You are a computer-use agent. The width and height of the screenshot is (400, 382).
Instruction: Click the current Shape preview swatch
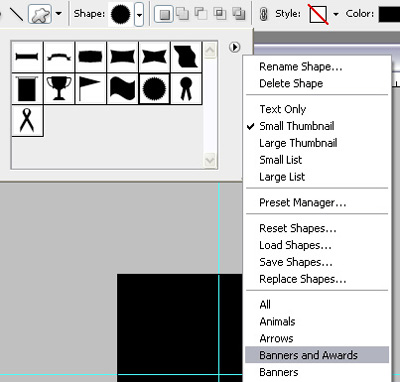121,14
